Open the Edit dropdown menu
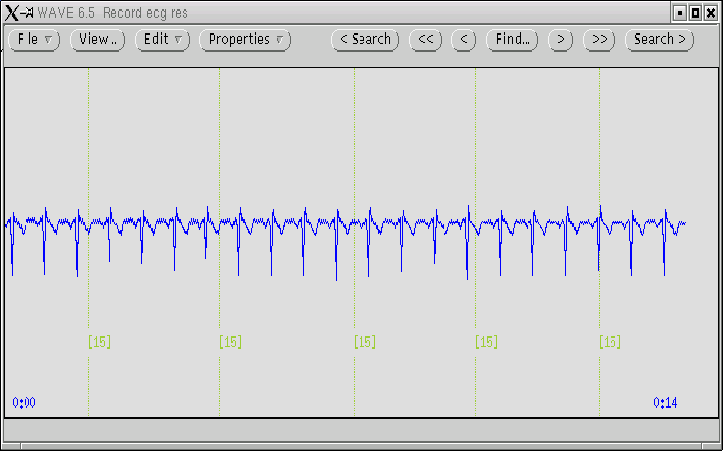 click(x=162, y=40)
